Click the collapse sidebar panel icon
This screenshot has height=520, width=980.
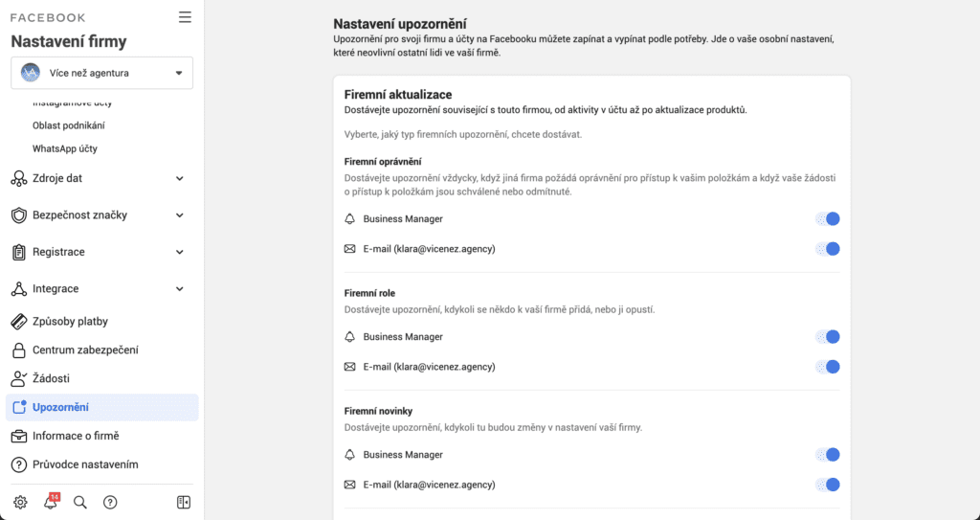[185, 502]
